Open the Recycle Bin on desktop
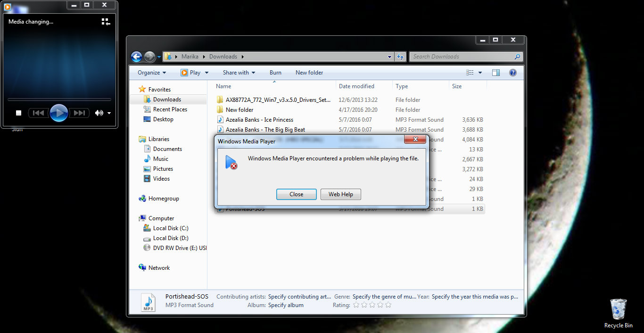This screenshot has height=333, width=644. (x=618, y=313)
